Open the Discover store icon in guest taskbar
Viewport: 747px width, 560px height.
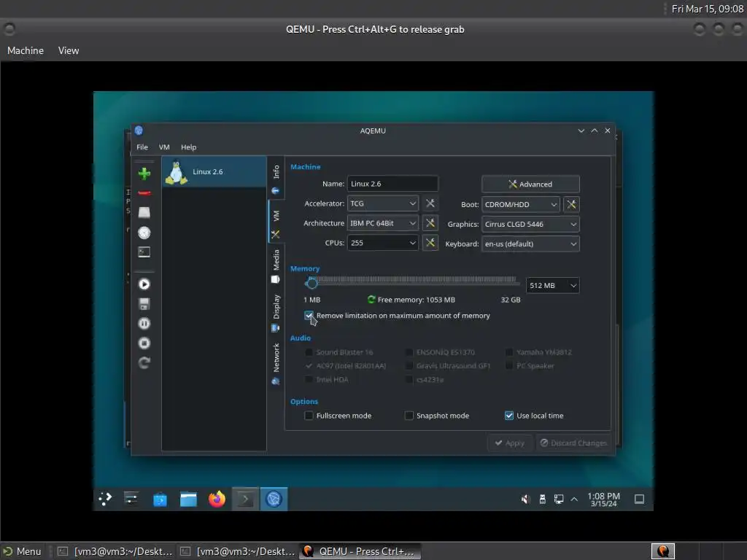(x=160, y=499)
